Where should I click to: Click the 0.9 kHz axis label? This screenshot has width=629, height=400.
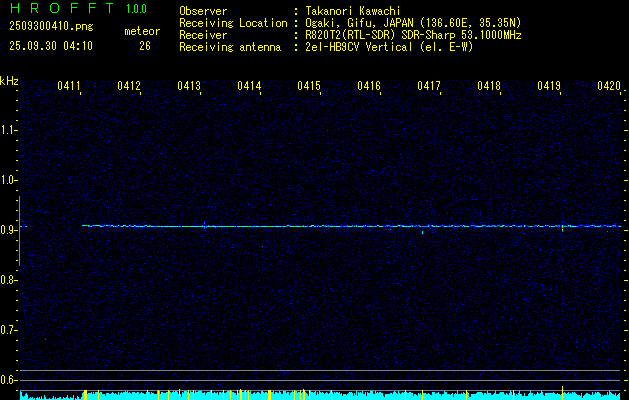point(8,230)
